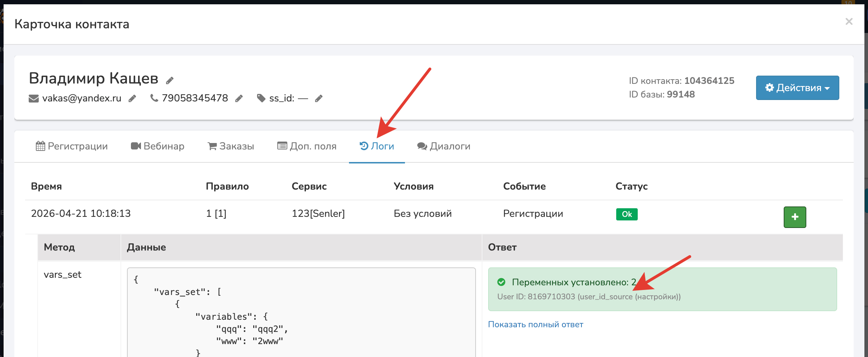
Task: Select the Логи tab
Action: click(377, 146)
